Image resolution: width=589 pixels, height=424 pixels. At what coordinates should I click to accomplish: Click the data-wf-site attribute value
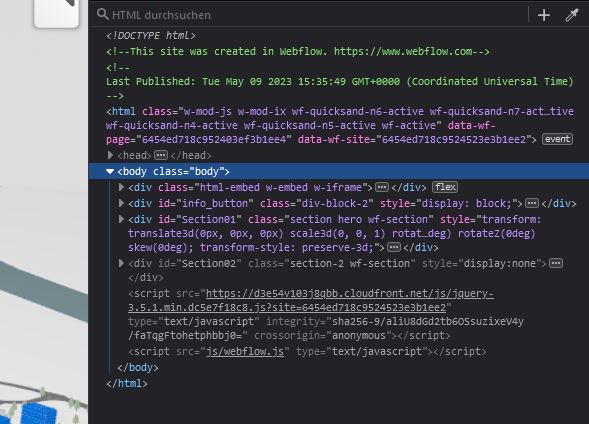coord(453,139)
